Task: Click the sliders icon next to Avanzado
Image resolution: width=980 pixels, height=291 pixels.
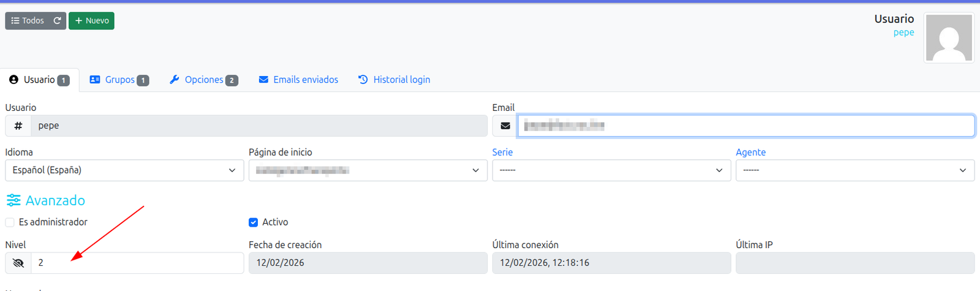Action: coord(13,200)
